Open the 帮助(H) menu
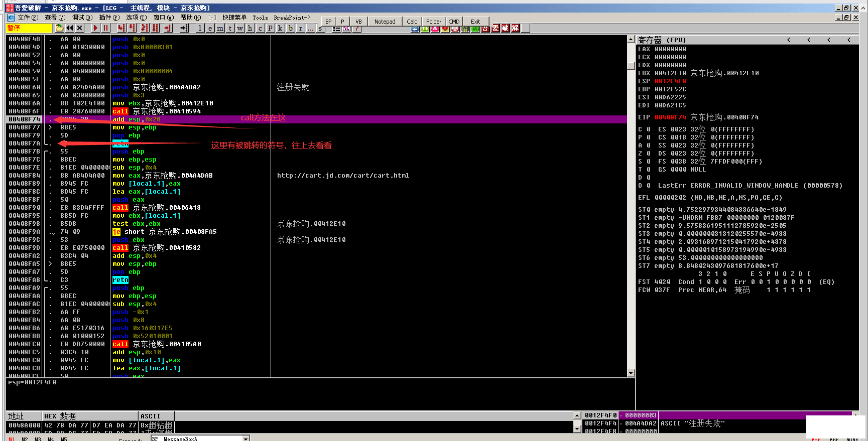Image resolution: width=868 pixels, height=441 pixels. [x=190, y=18]
